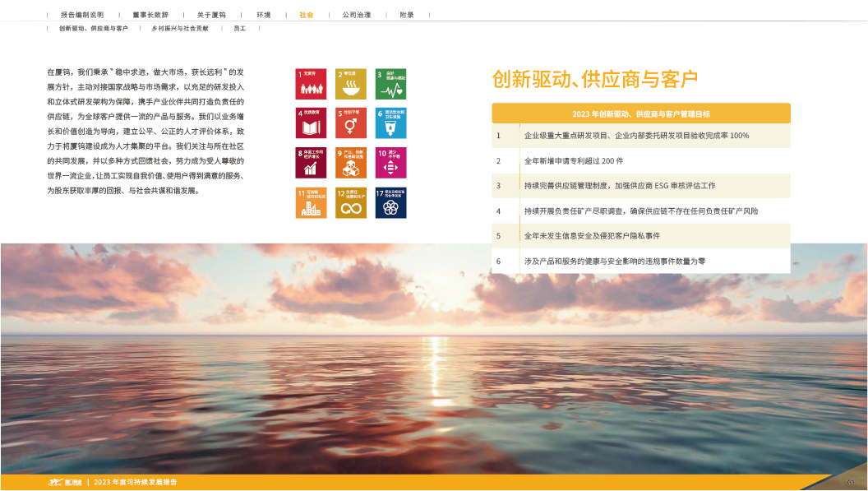Click the yellow 2023 年 management goals table header

(x=640, y=113)
